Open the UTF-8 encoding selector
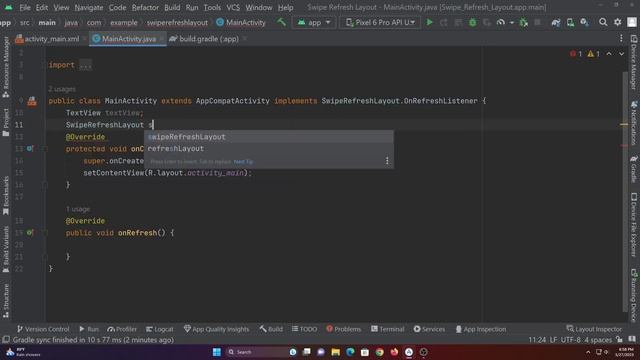The width and height of the screenshot is (640, 360). click(x=570, y=340)
